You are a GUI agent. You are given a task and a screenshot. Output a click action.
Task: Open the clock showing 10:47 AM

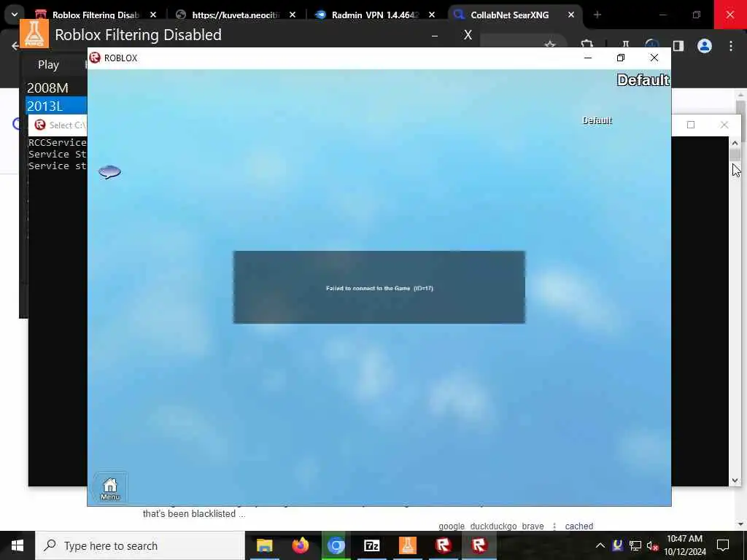tap(684, 545)
